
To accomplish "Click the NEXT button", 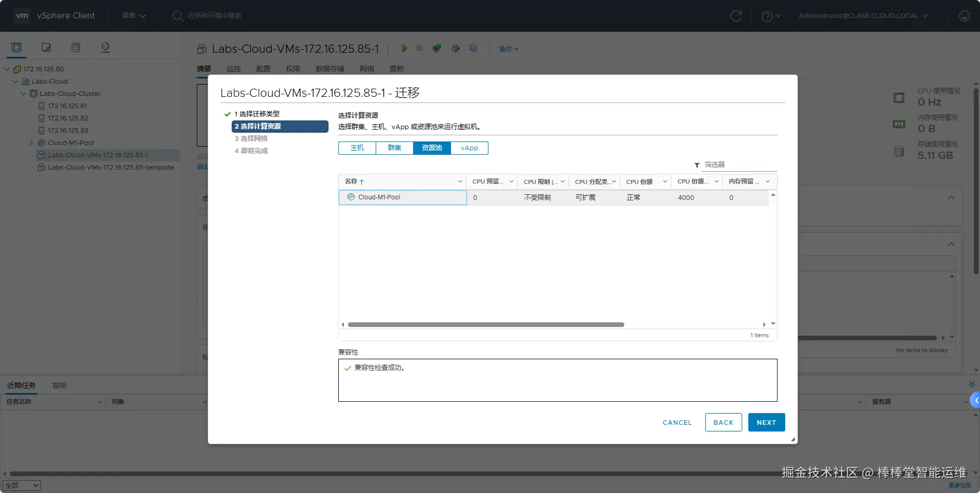I will click(766, 422).
